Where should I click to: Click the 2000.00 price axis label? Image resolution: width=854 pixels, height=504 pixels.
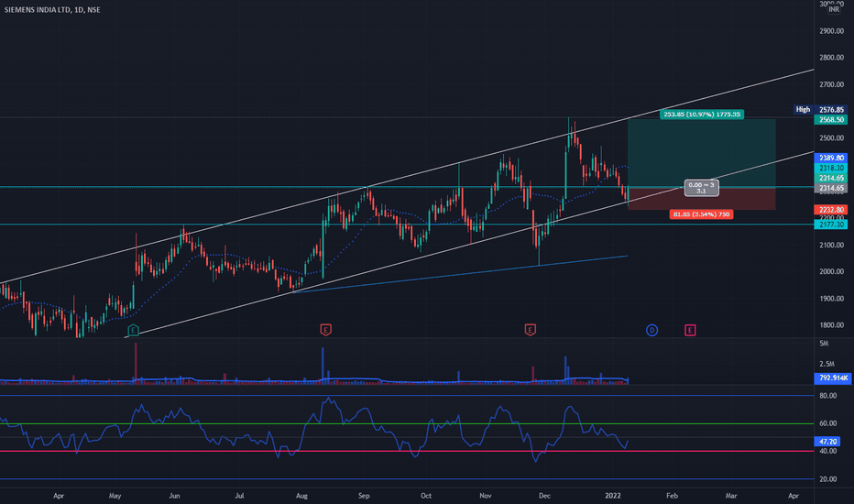coord(831,271)
